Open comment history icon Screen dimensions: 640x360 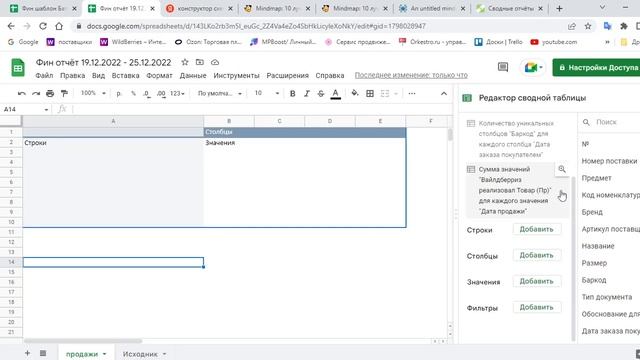[x=503, y=67]
